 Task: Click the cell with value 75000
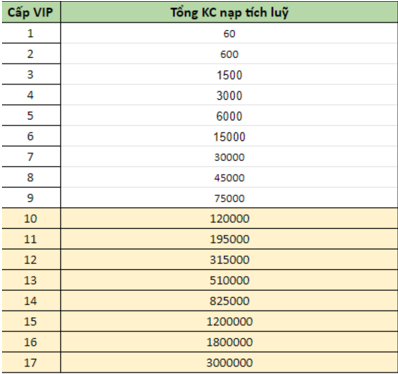pos(229,198)
